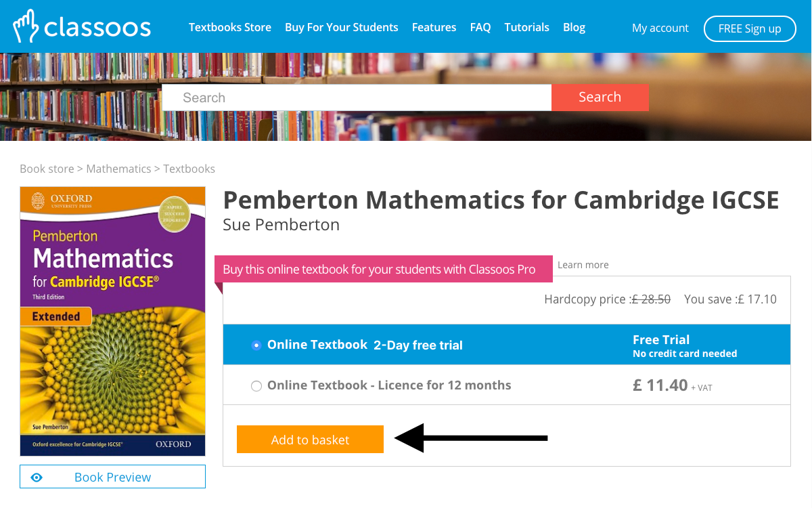
Task: Open the Textbooks Store menu item
Action: click(x=229, y=28)
